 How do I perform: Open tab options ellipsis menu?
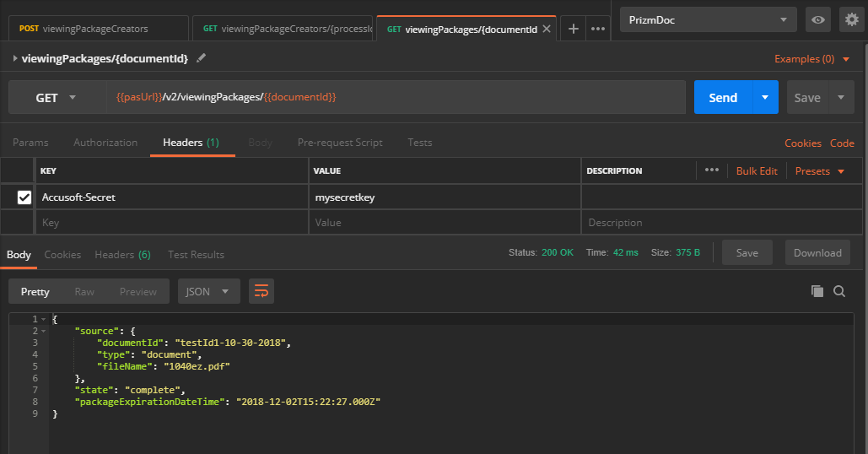598,29
